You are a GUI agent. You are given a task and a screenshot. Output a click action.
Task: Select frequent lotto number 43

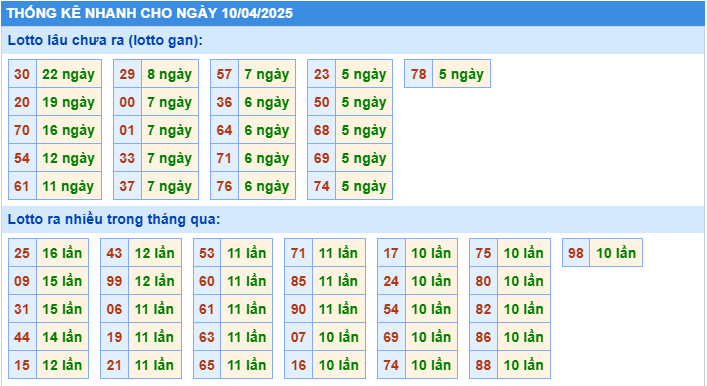click(115, 253)
